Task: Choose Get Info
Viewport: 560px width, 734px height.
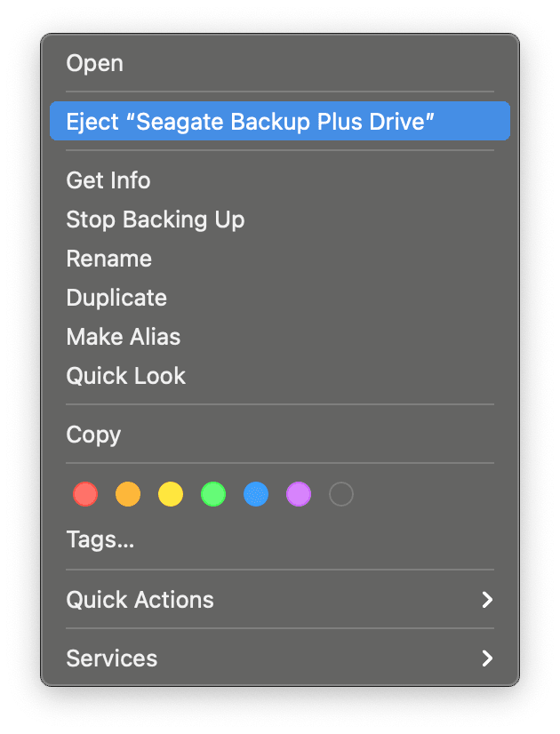Action: tap(108, 180)
